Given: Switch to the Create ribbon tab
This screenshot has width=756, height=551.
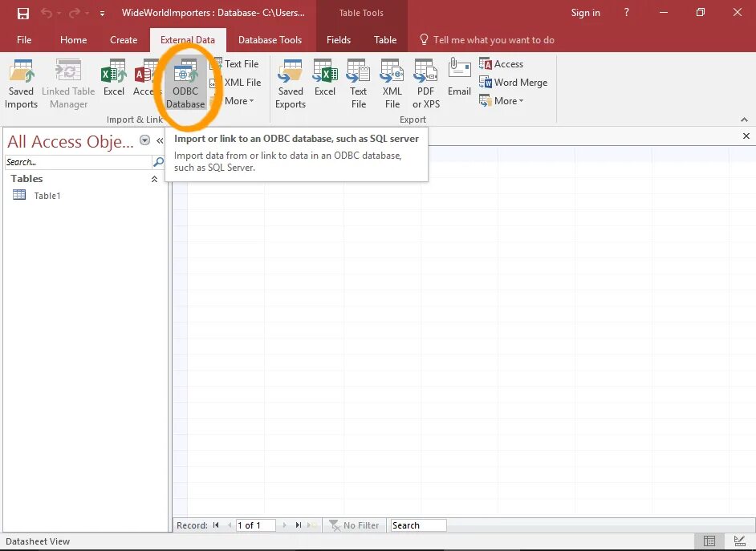Looking at the screenshot, I should tap(124, 40).
